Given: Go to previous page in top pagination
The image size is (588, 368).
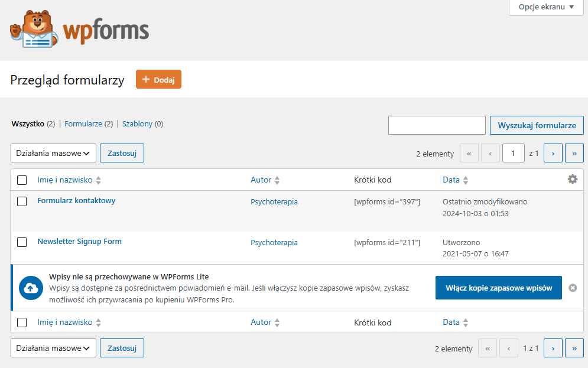Looking at the screenshot, I should click(490, 153).
